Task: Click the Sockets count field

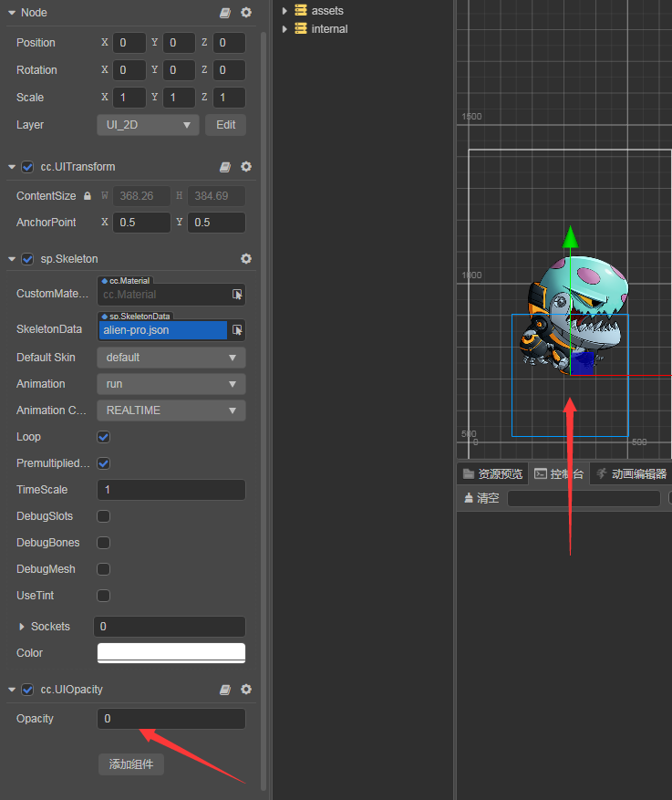Action: [x=170, y=627]
